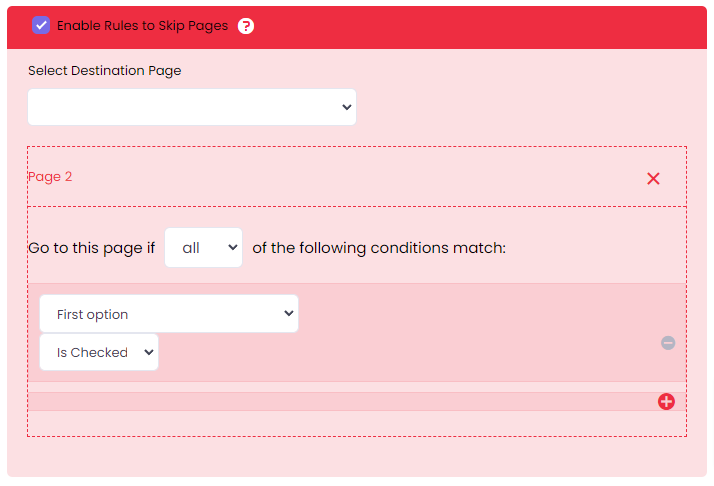Viewport: 714px width, 486px height.
Task: Click the chevron arrow on "all" dropdown
Action: (233, 247)
